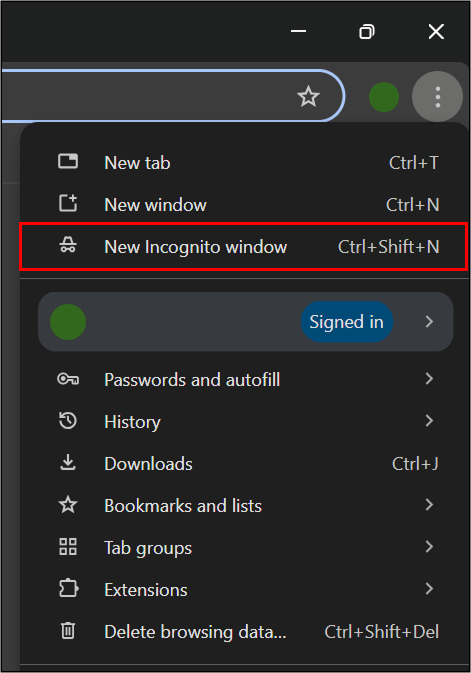The width and height of the screenshot is (471, 673).
Task: Click the New tab icon
Action: click(68, 161)
